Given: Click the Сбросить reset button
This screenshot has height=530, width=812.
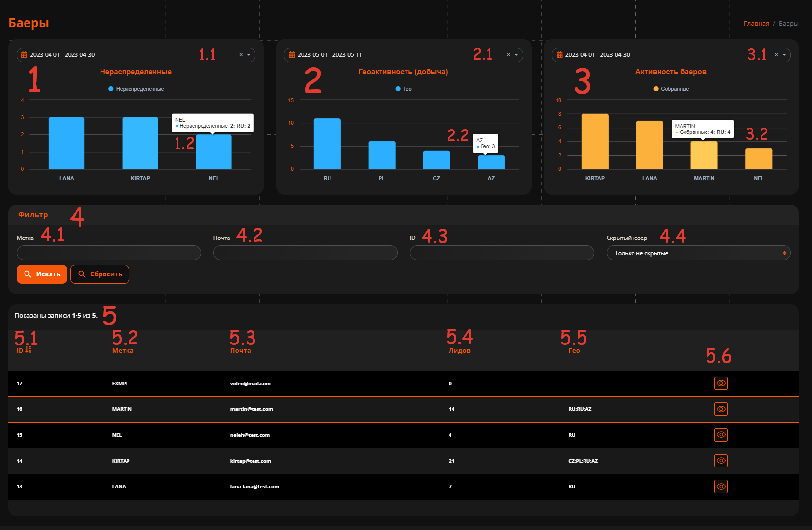Looking at the screenshot, I should (100, 274).
